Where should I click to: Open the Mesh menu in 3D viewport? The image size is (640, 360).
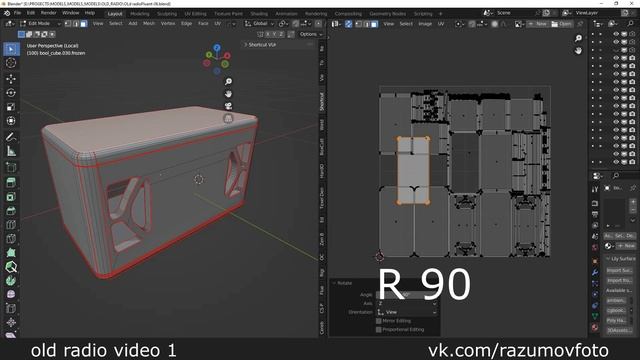[x=149, y=24]
